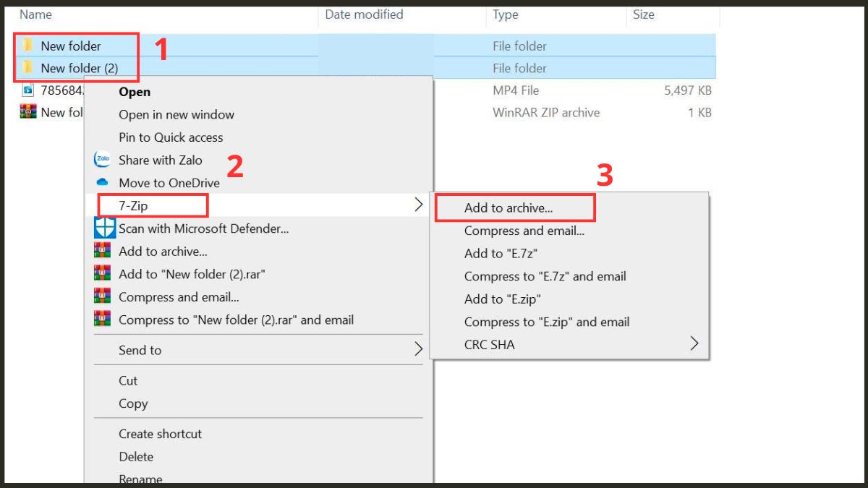Select Rename in the context menu

(x=140, y=479)
